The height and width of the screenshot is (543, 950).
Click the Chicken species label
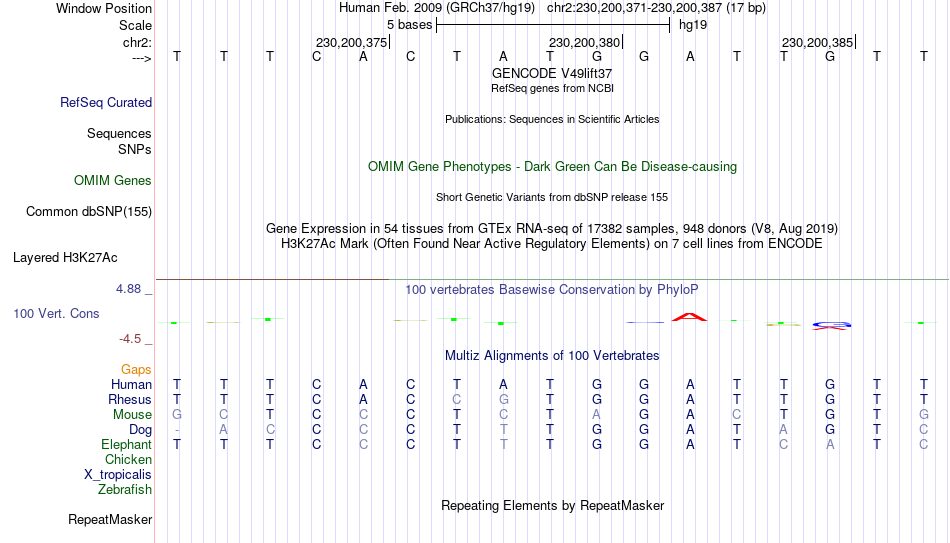pos(128,459)
